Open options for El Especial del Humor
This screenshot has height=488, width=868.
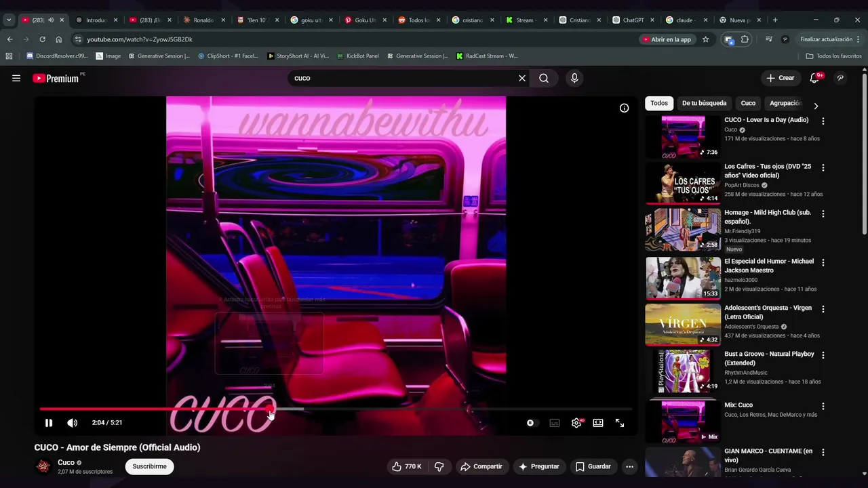tap(823, 262)
